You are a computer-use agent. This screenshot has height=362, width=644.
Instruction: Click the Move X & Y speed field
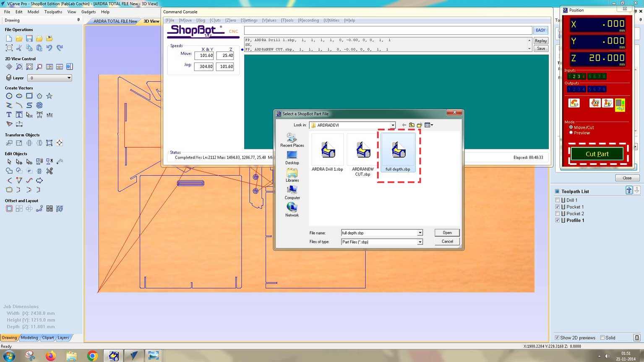(x=204, y=55)
